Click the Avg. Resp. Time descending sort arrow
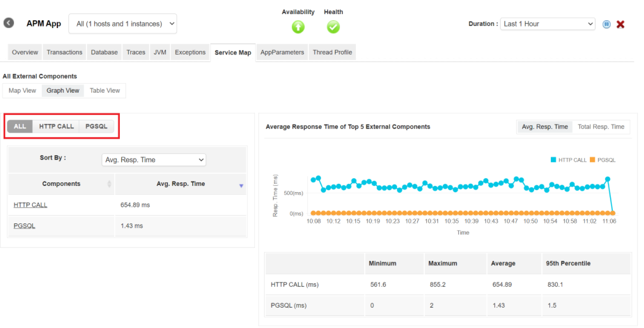 [241, 186]
